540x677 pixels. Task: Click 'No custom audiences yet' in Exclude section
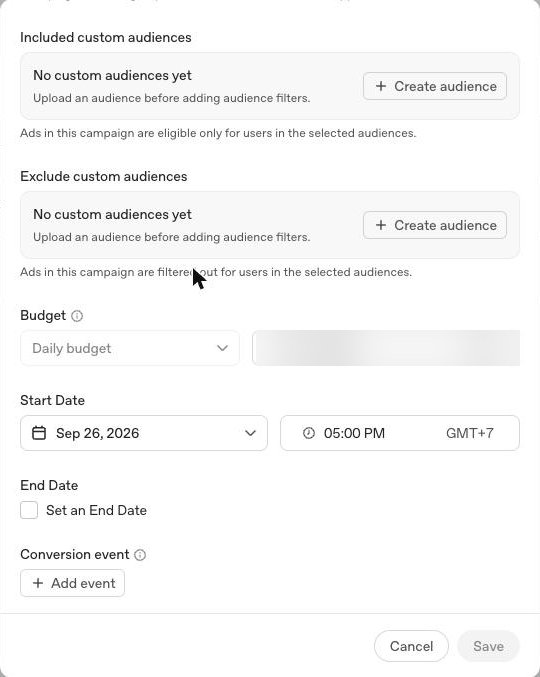[x=112, y=214]
